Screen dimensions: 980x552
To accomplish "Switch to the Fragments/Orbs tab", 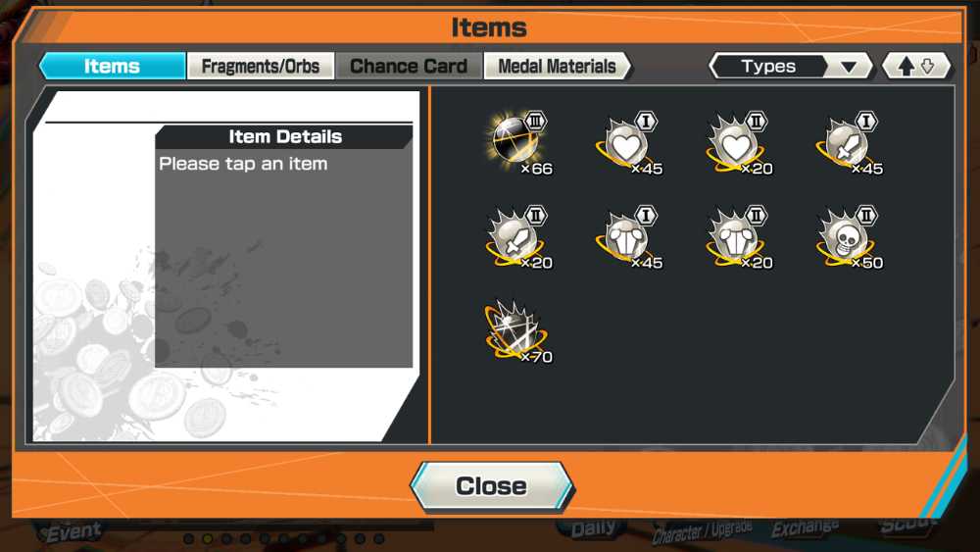I will coord(261,67).
